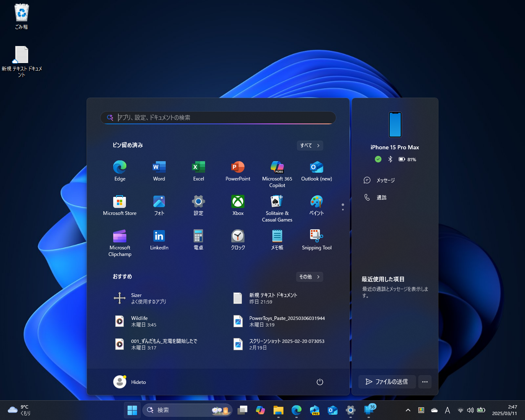Open Excel pinned app
Image resolution: width=525 pixels, height=420 pixels.
click(x=199, y=171)
